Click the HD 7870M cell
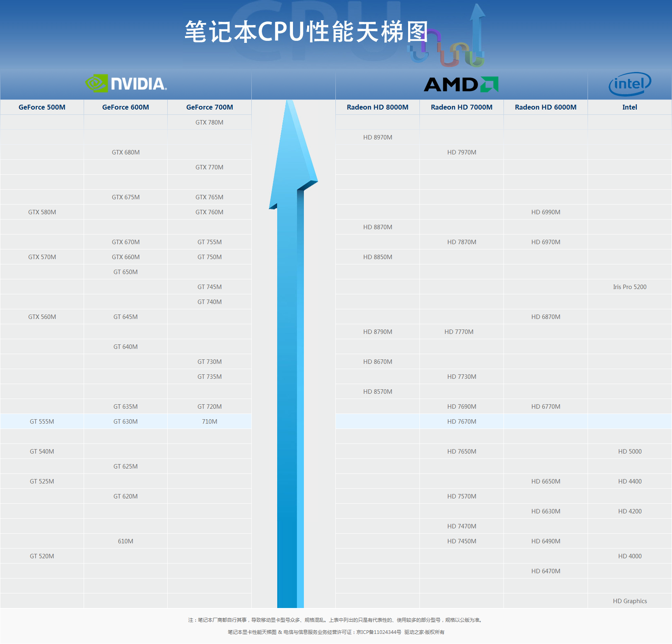This screenshot has width=672, height=644. pos(462,242)
